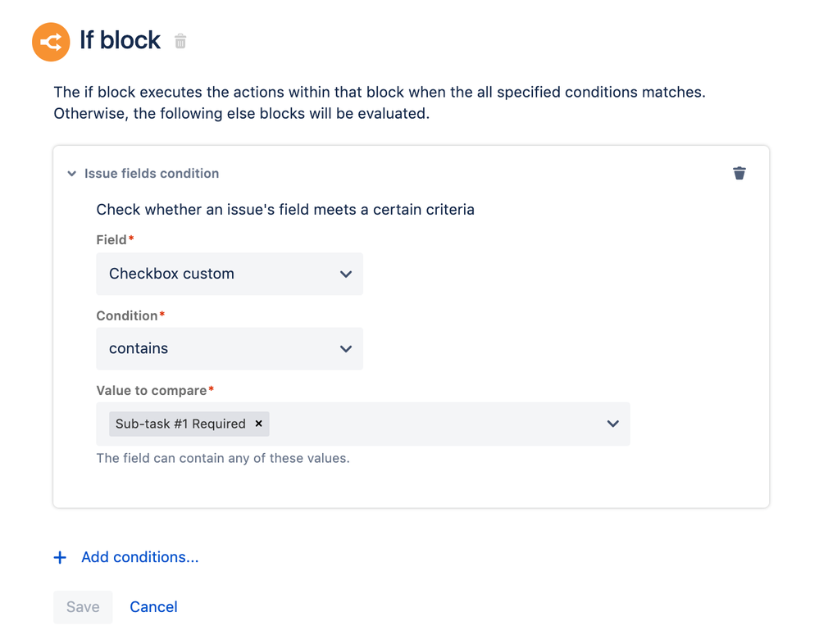Remove the Sub-task #1 Required value tag

coord(258,424)
